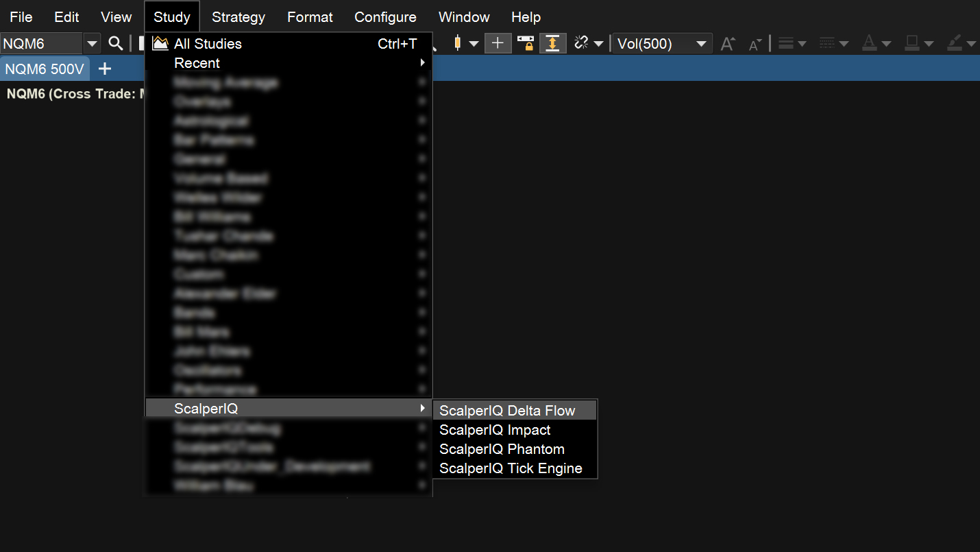Image resolution: width=980 pixels, height=552 pixels.
Task: Click the line style dashed icon
Action: 827,44
